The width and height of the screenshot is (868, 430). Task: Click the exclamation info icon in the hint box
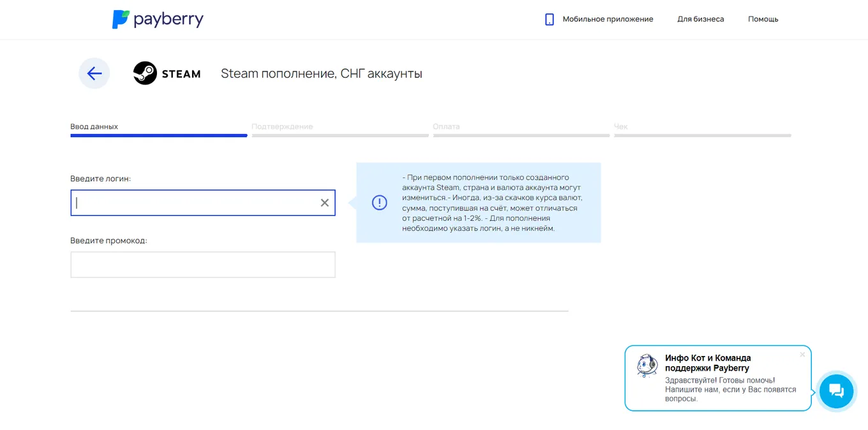click(380, 203)
